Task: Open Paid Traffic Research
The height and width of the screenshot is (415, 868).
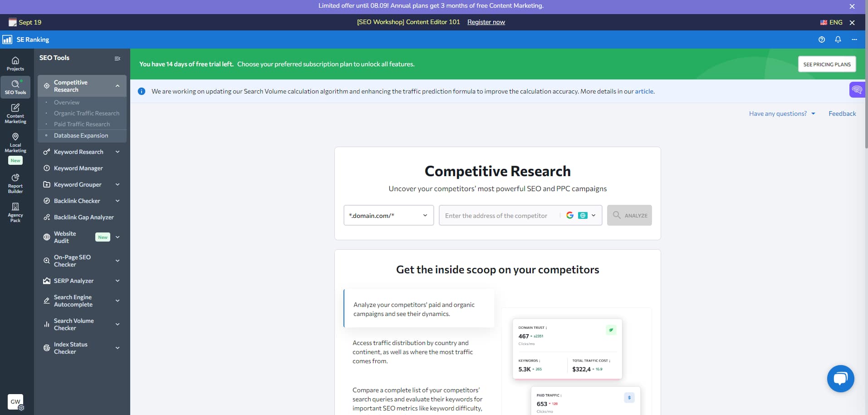Action: pyautogui.click(x=82, y=124)
